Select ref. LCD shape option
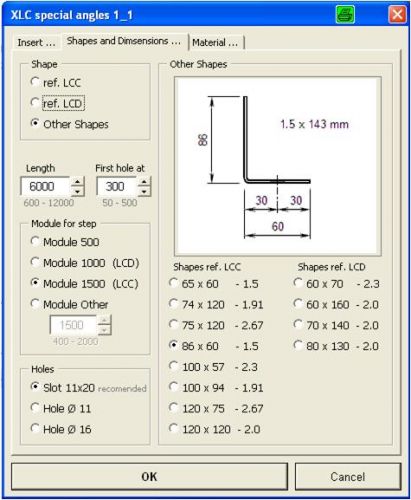Image resolution: width=411 pixels, height=500 pixels. coord(35,103)
